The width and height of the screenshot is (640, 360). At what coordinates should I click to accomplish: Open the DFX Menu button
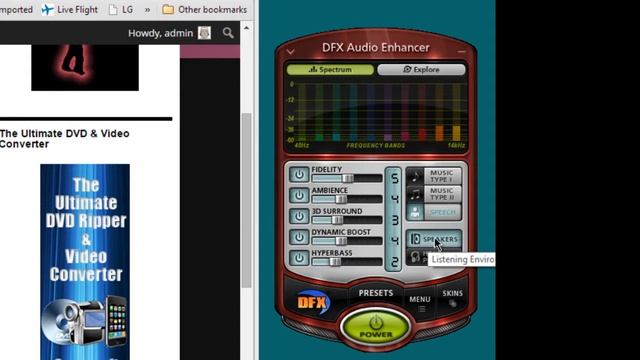420,303
